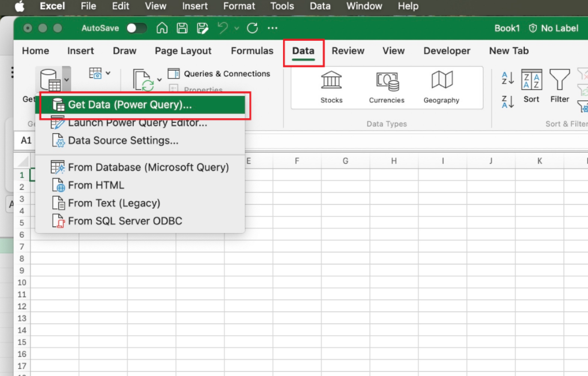The height and width of the screenshot is (376, 588).
Task: Select From SQL Server ODBC option
Action: pos(140,221)
